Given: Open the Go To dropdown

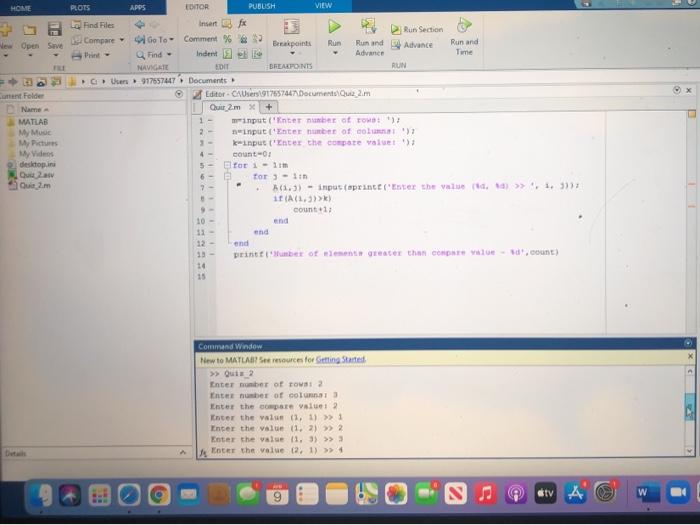Looking at the screenshot, I should point(154,40).
